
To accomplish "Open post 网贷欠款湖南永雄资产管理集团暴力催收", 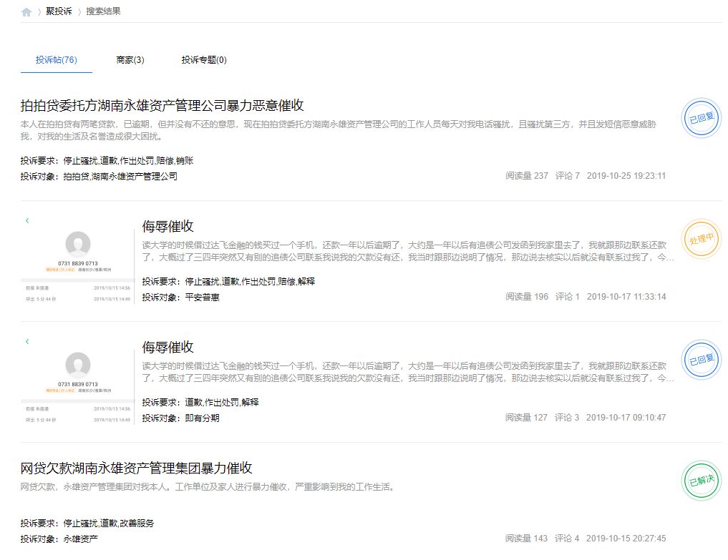I will tap(136, 468).
